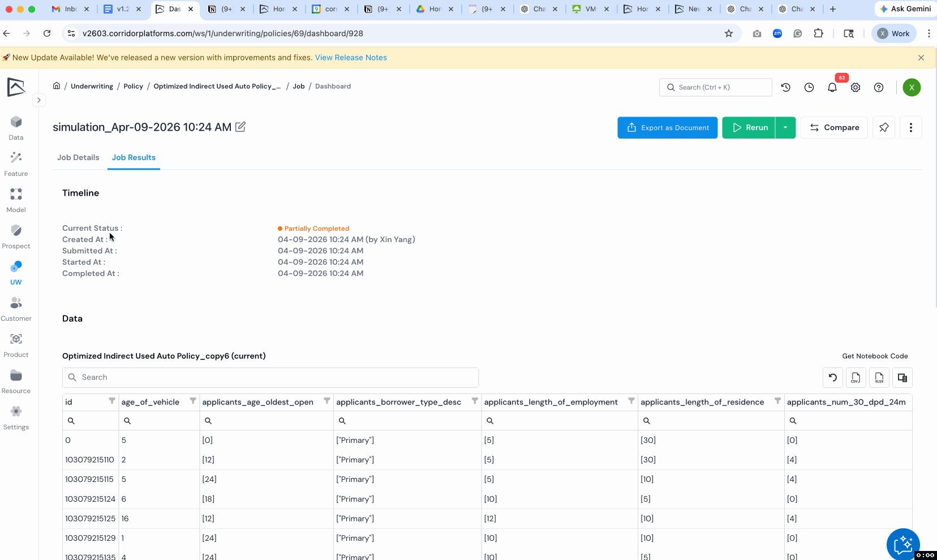Open the help question mark icon
This screenshot has width=937, height=560.
(879, 87)
